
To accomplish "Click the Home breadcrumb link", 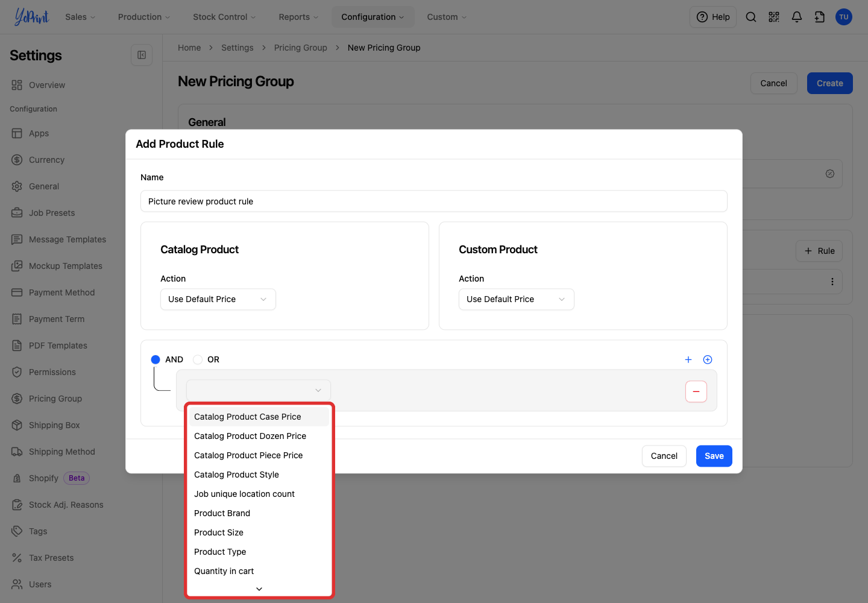I will click(189, 48).
